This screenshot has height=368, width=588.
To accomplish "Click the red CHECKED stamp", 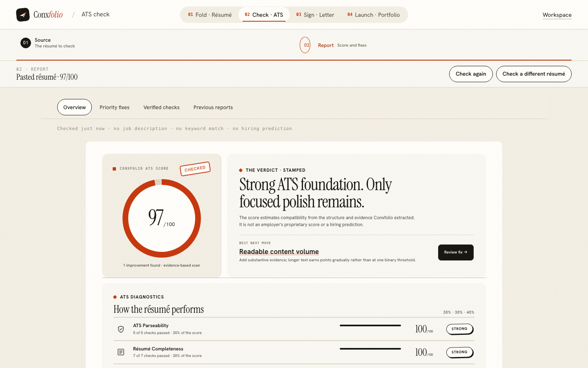I will point(195,168).
